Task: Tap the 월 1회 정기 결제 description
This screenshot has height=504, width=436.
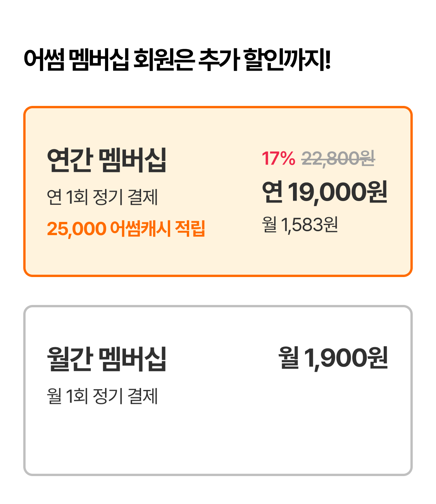Action: click(x=102, y=396)
